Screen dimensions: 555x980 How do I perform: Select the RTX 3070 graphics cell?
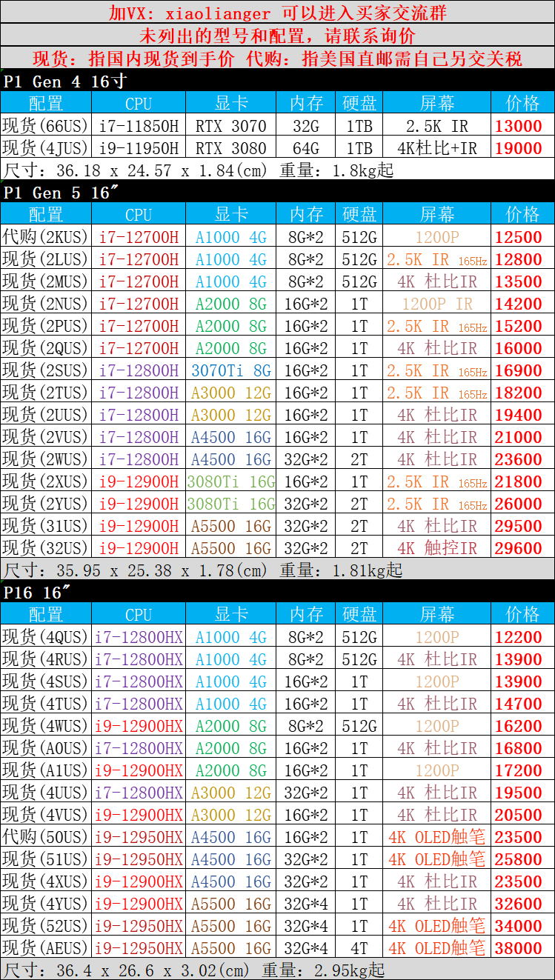coord(230,125)
